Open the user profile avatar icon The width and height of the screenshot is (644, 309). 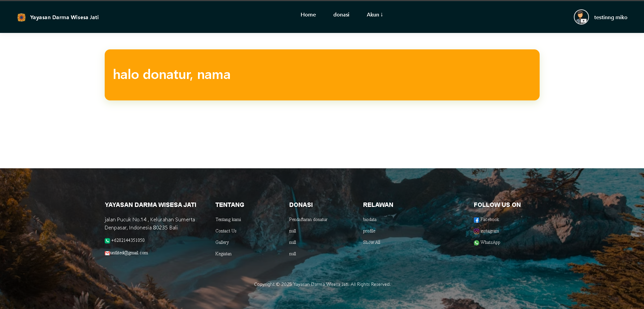[x=581, y=17]
